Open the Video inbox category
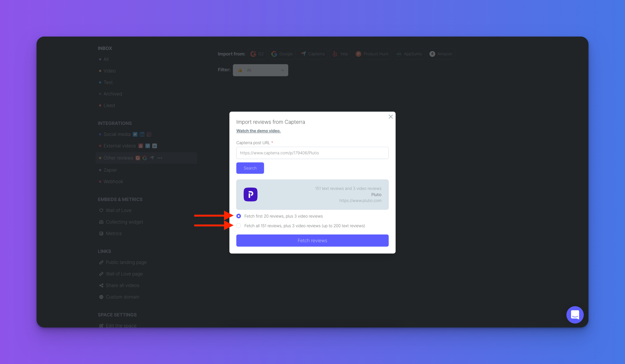Image resolution: width=625 pixels, height=364 pixels. pyautogui.click(x=110, y=71)
